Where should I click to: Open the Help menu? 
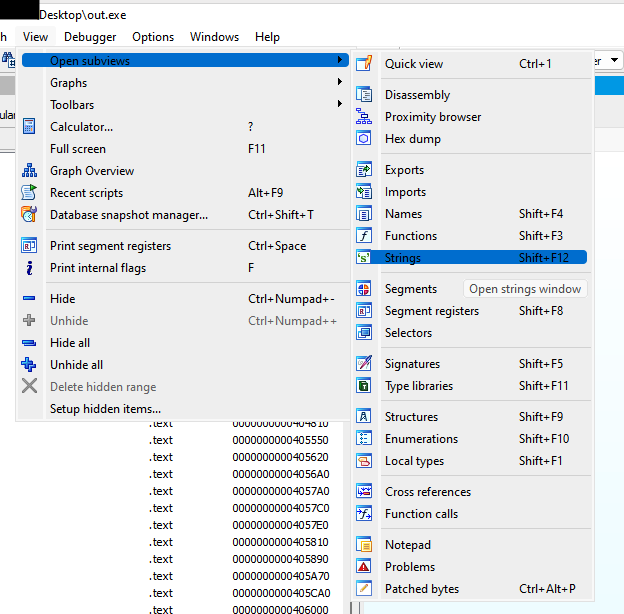(x=267, y=37)
